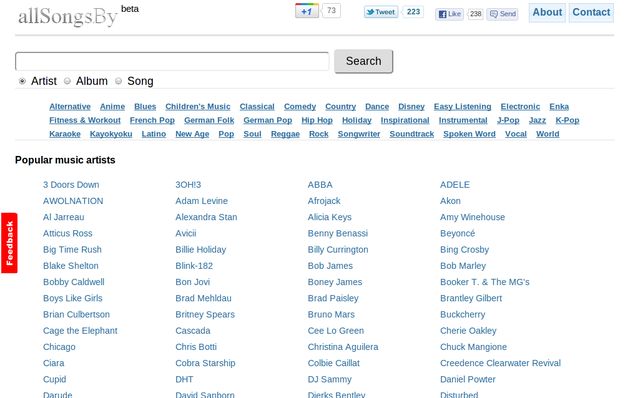Browse the Country genre

(340, 107)
